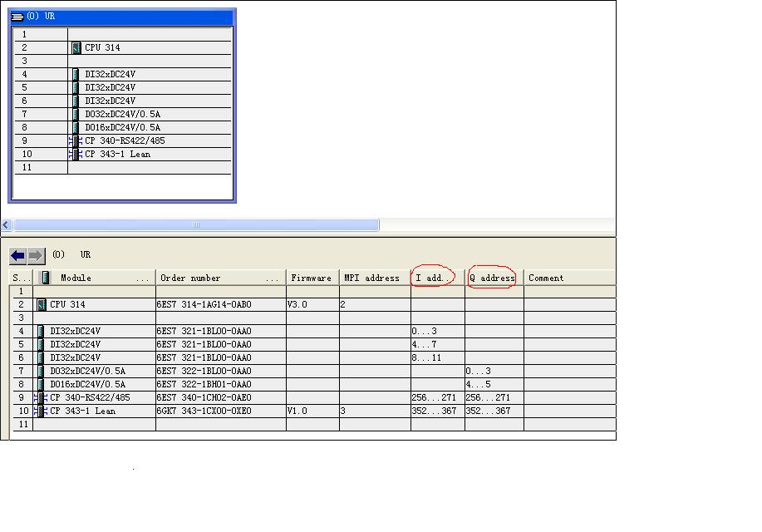Click the horizontal scrollbar left arrow
The image size is (762, 532).
click(7, 224)
